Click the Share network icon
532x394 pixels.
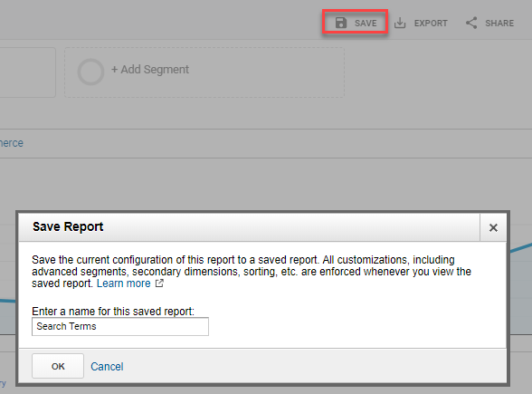(471, 23)
